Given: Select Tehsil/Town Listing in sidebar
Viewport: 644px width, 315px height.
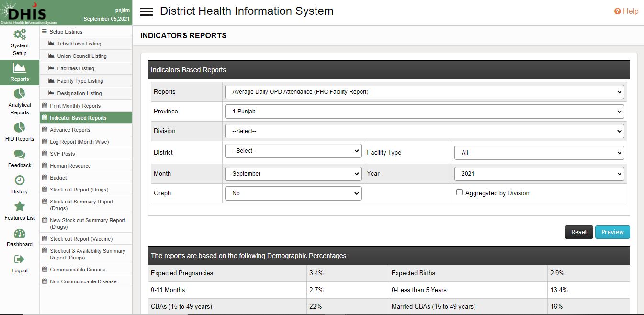Looking at the screenshot, I should (x=79, y=44).
